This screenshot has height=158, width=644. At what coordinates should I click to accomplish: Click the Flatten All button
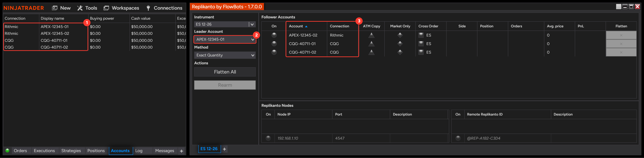(225, 72)
